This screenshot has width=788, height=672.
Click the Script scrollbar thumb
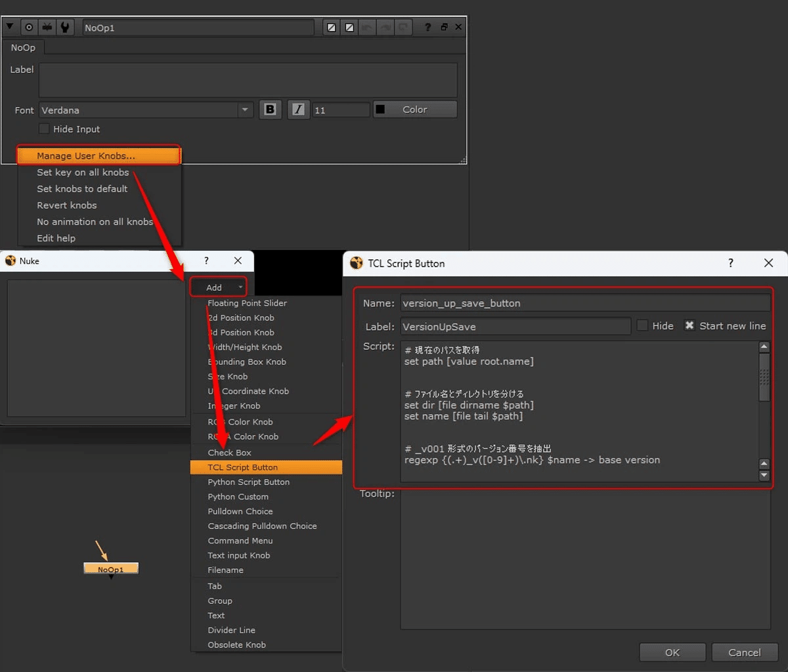764,377
